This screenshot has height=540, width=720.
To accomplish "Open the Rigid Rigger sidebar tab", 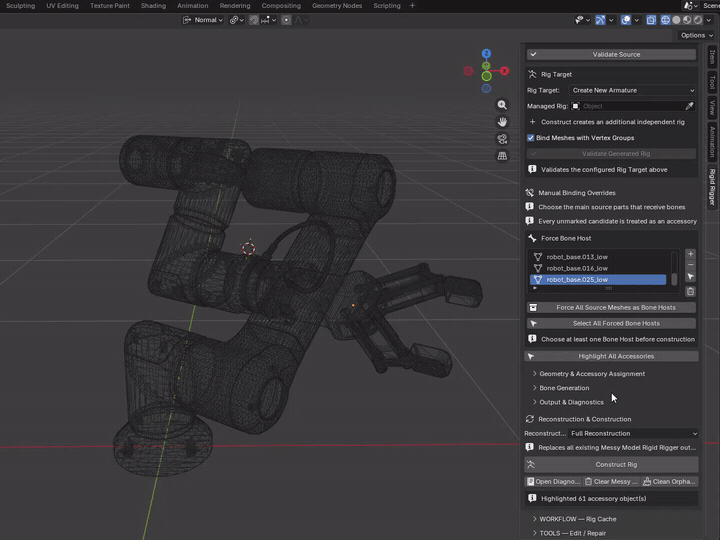I will [x=712, y=187].
